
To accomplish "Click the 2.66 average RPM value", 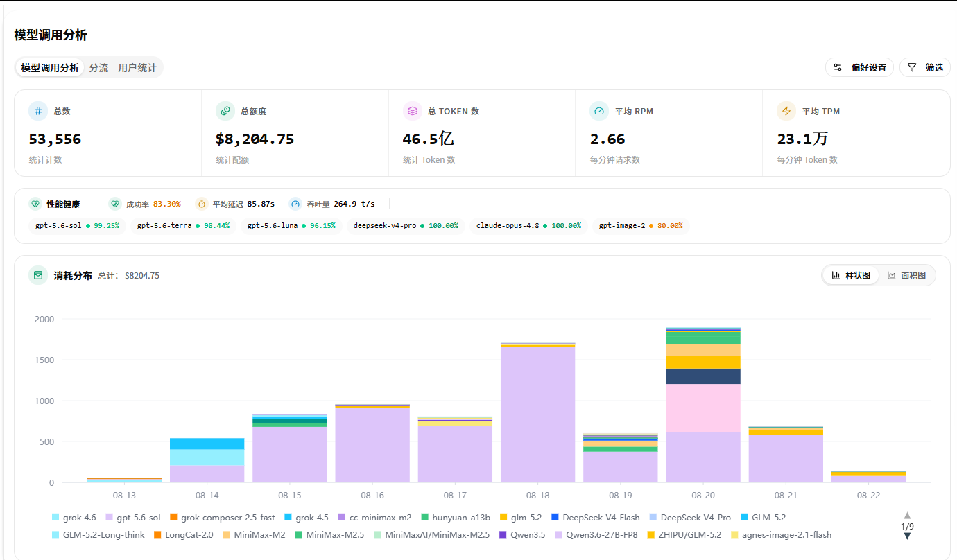I will pyautogui.click(x=607, y=139).
